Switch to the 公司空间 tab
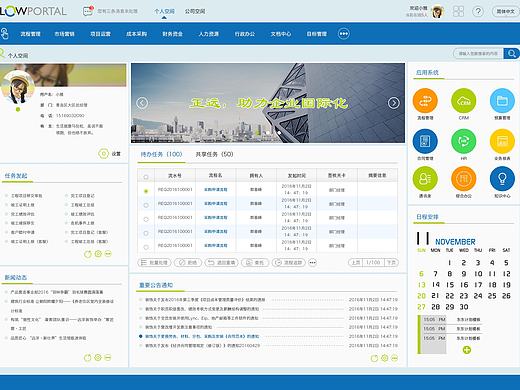The image size is (520, 390). pos(195,11)
